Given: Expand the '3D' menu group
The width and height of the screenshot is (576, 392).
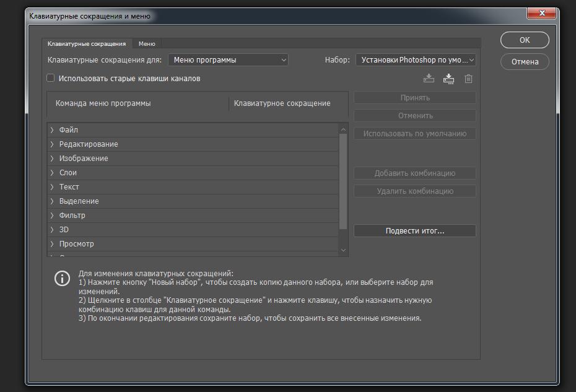Looking at the screenshot, I should pos(52,230).
